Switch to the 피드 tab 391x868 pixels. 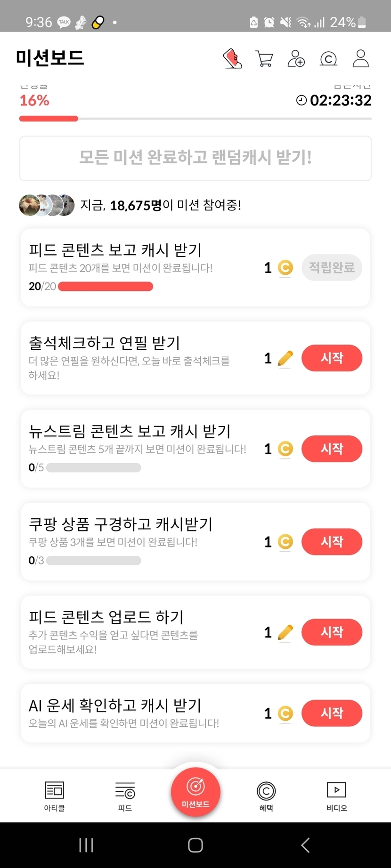click(x=125, y=796)
